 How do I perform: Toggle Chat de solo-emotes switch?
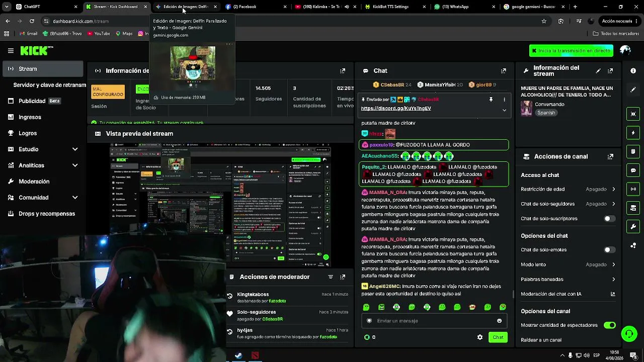[x=609, y=250]
